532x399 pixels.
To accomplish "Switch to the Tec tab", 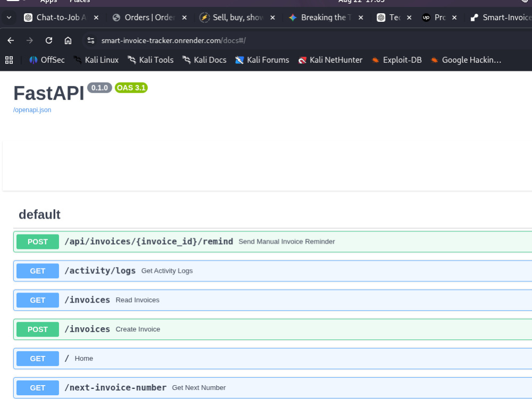I will [395, 18].
